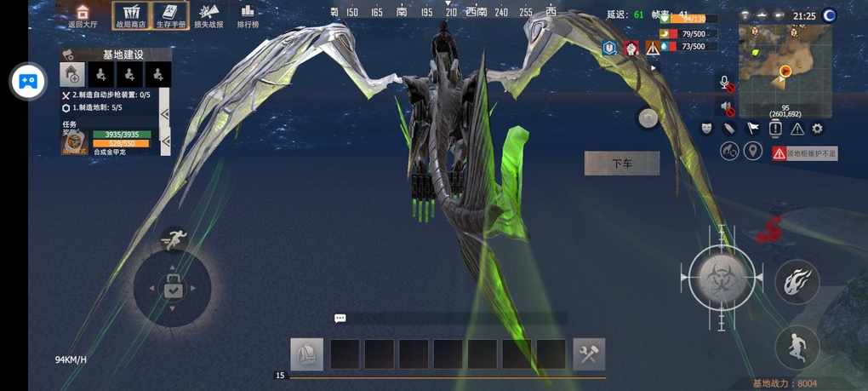Viewport: 868px width, 391px height.
Task: Expand buffs with small arrow
Action: [x=654, y=67]
